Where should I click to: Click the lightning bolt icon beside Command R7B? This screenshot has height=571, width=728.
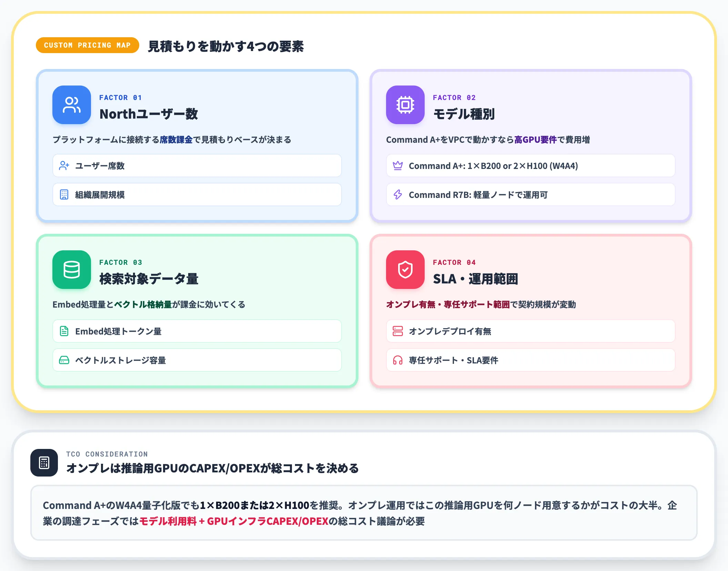[398, 195]
